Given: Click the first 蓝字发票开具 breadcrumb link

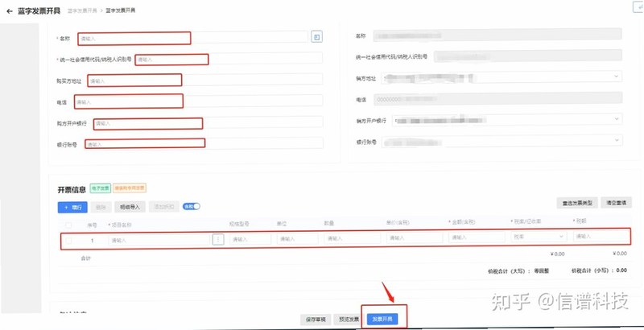Looking at the screenshot, I should (82, 10).
